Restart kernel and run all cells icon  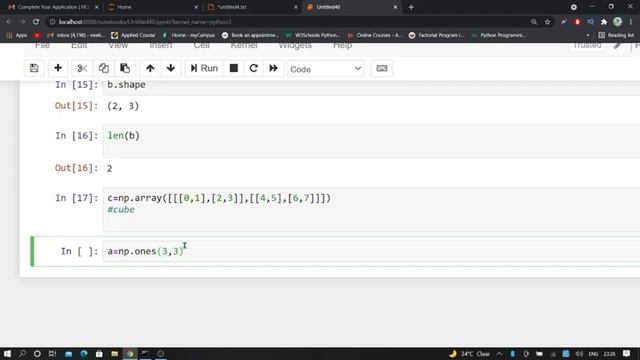click(273, 68)
